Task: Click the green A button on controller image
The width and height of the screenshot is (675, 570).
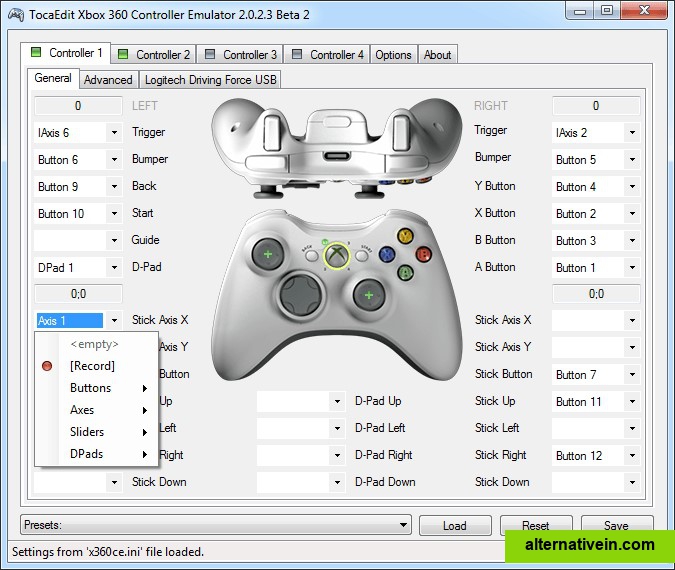Action: click(x=406, y=272)
